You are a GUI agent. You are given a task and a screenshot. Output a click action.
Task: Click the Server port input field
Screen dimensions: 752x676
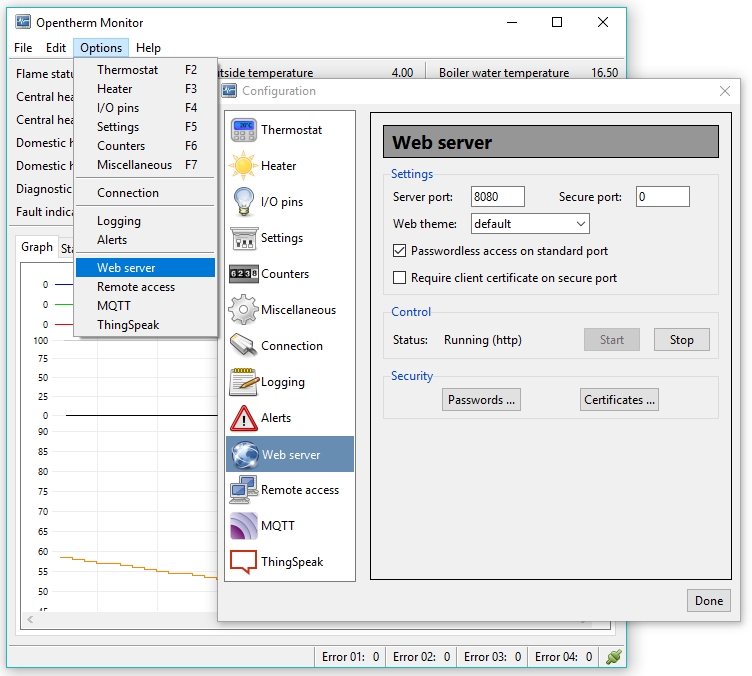point(498,197)
